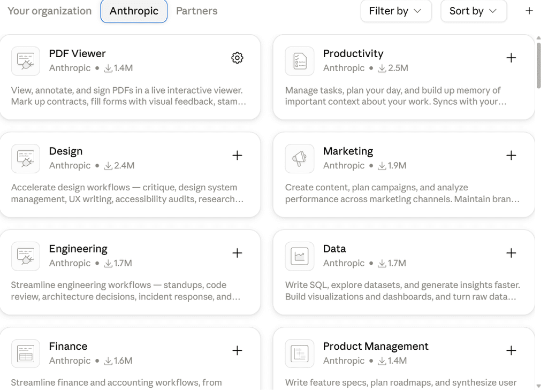The width and height of the screenshot is (548, 392).
Task: Open the Finance plugin title
Action: tap(68, 346)
